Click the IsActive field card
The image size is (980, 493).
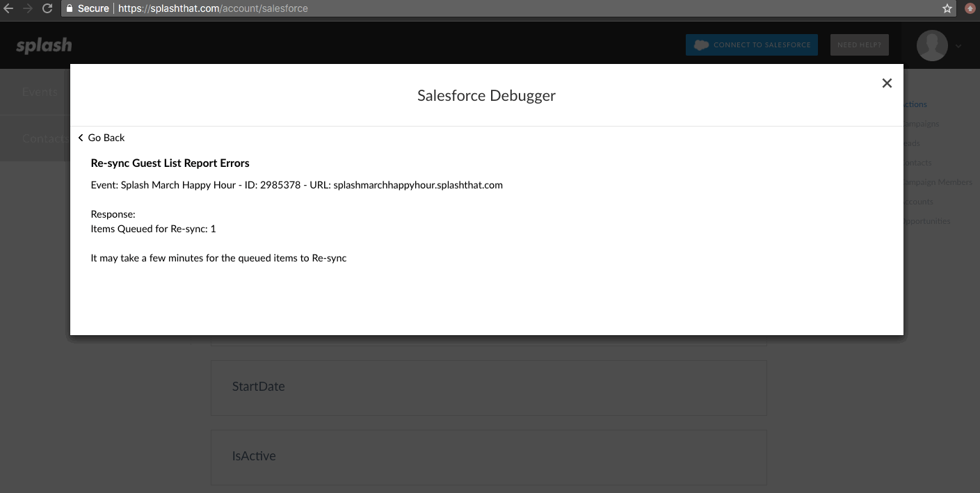coord(489,458)
